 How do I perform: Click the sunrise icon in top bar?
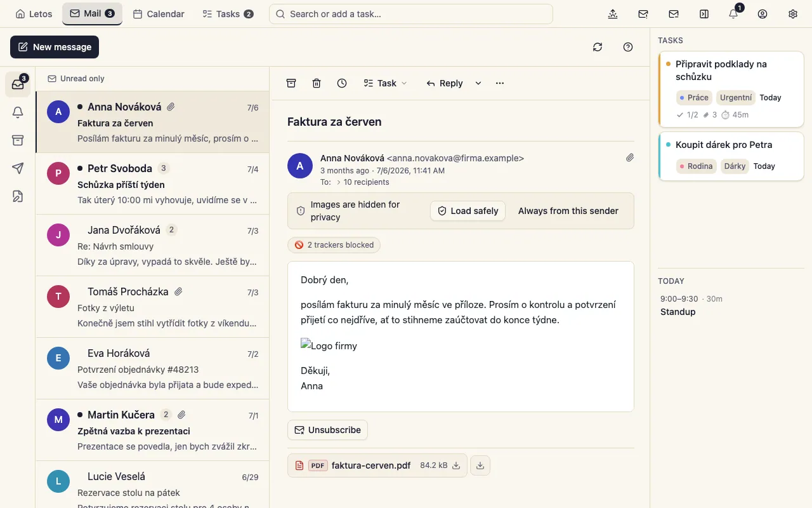tap(613, 14)
